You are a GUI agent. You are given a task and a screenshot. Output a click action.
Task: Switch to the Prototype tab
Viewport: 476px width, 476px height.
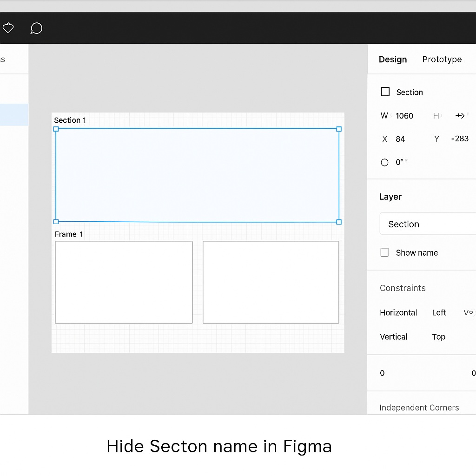(x=442, y=59)
